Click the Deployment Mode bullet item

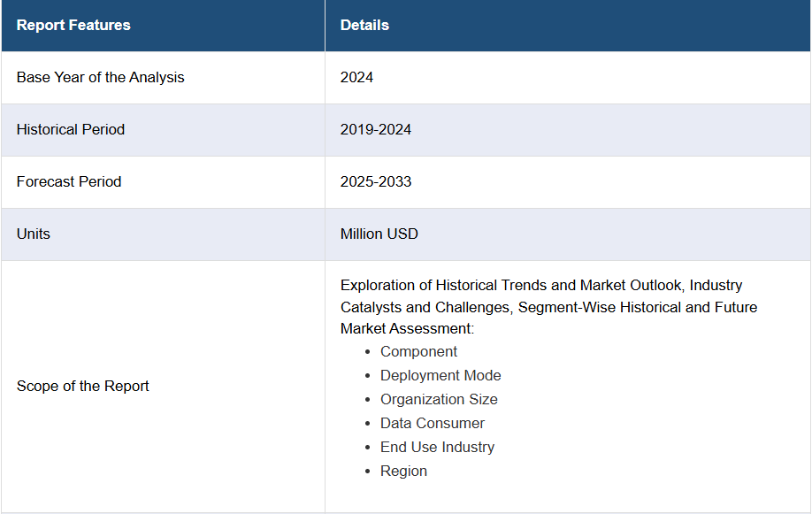440,375
